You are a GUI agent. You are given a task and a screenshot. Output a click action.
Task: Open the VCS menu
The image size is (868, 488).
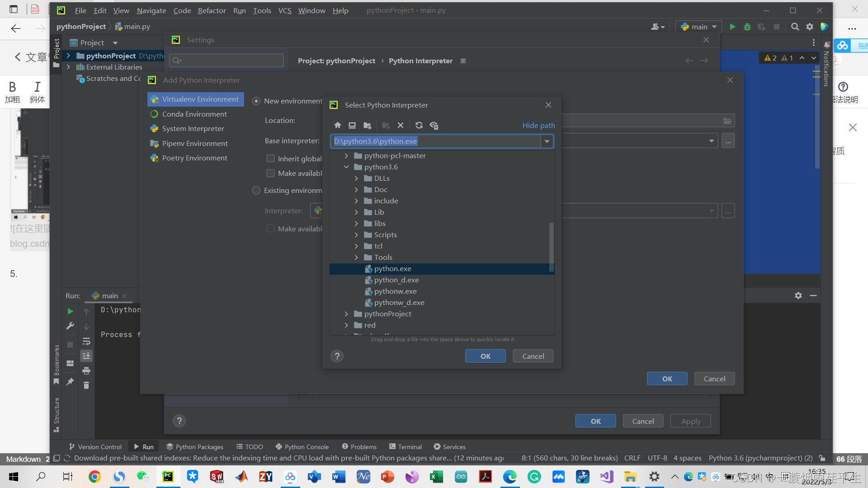point(285,10)
